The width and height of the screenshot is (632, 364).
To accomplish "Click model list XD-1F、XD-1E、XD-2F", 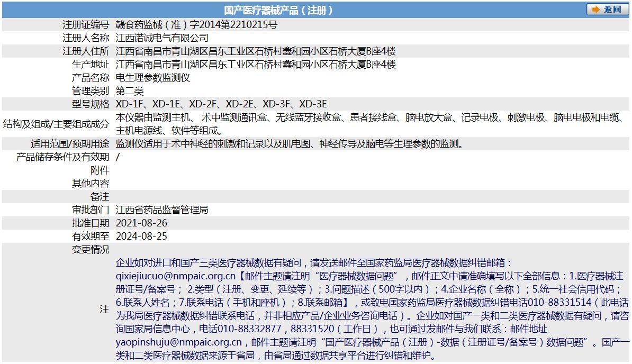I will pyautogui.click(x=166, y=104).
